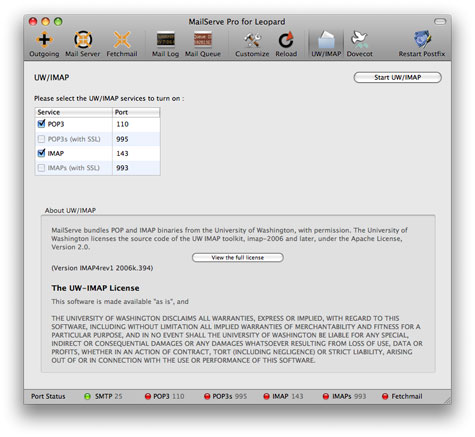Switch to the Dovecot pane
Viewport: 475px width, 437px height.
[359, 44]
